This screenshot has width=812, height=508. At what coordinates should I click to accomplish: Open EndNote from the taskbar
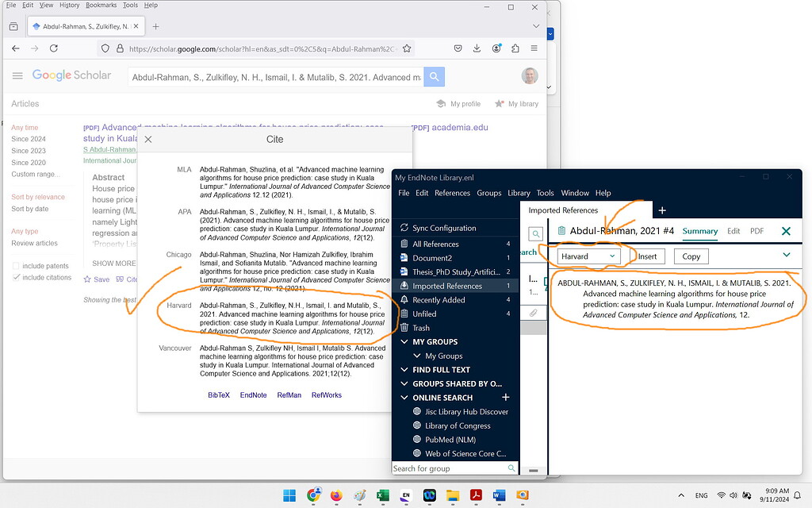405,495
